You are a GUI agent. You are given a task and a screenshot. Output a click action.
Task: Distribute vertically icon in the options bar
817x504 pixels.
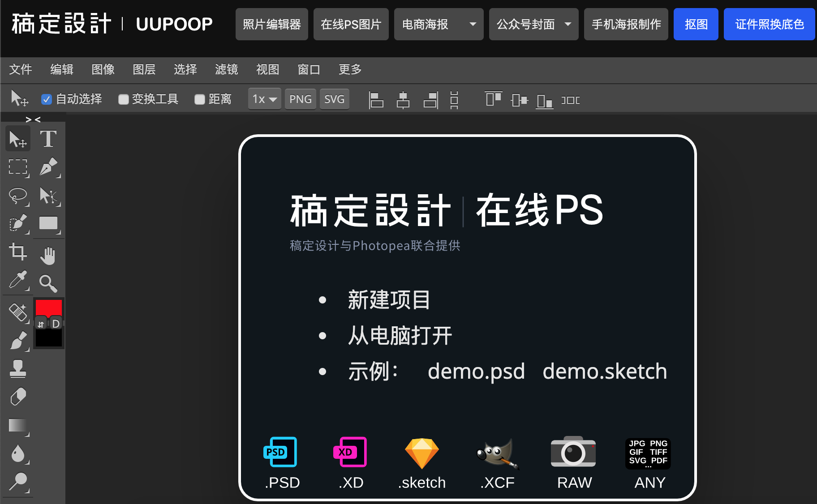click(x=454, y=100)
